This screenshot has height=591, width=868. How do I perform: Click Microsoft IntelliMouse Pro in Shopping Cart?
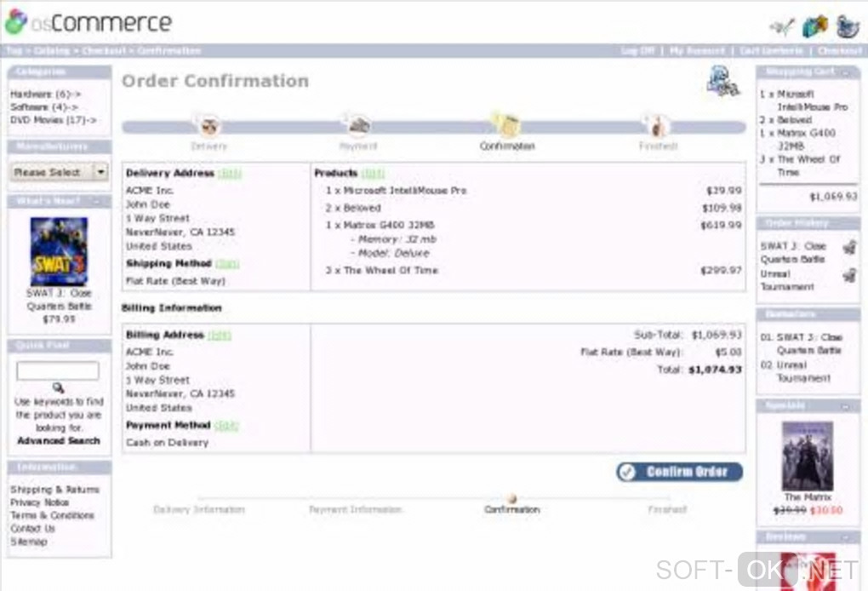point(812,100)
